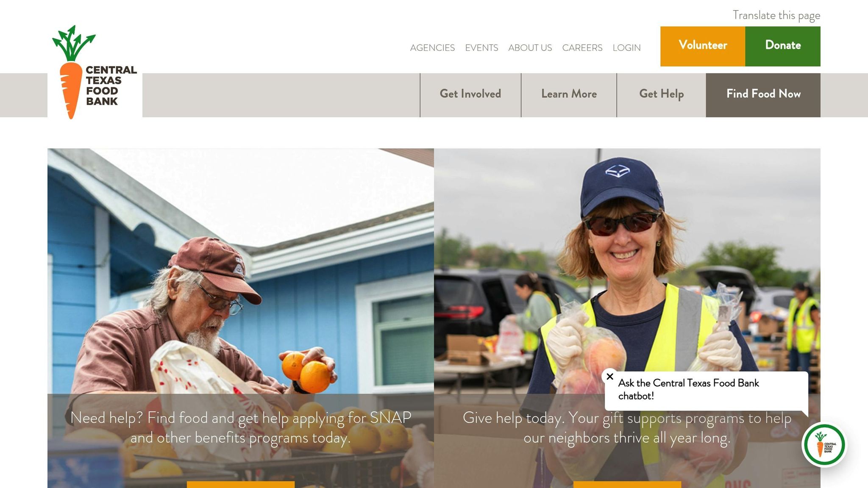Click the man holding oranges photo
The height and width of the screenshot is (488, 868).
point(241,271)
